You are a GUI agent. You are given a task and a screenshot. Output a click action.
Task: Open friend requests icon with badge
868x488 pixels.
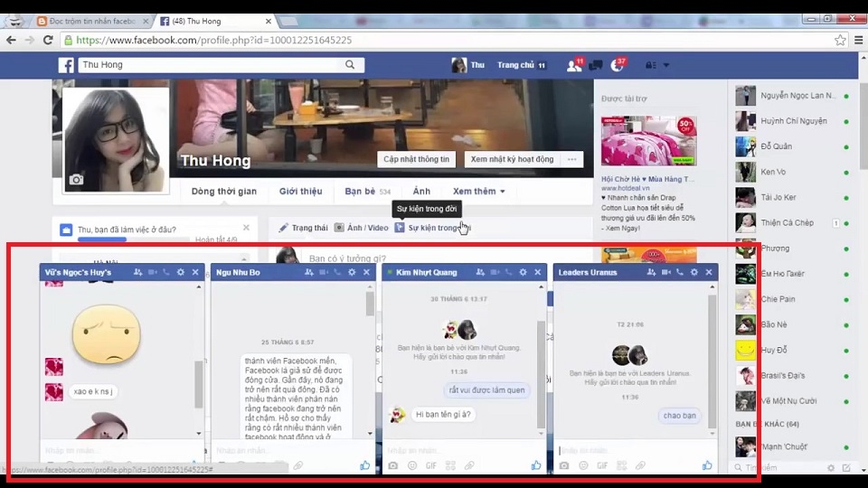pyautogui.click(x=574, y=65)
